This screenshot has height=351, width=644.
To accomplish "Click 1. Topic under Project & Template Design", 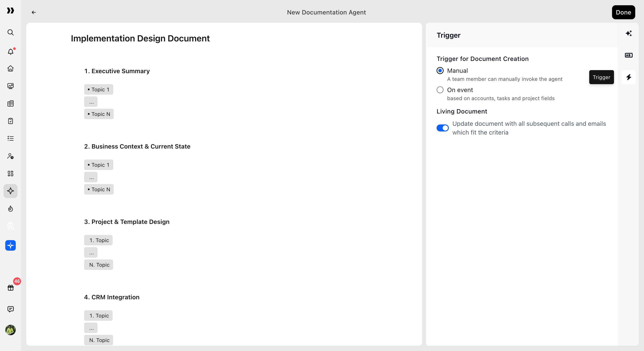I will 98,240.
